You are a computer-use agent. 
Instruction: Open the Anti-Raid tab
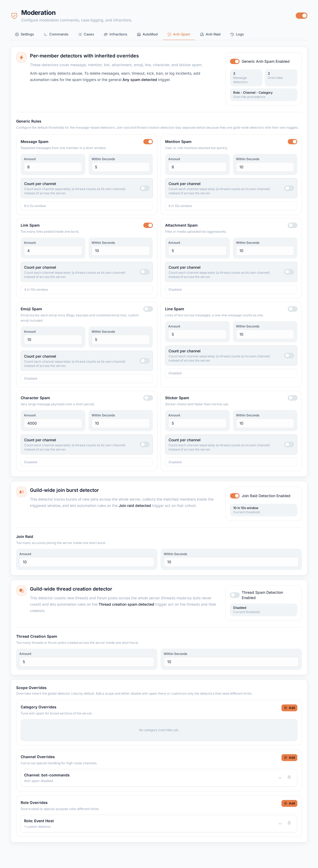pos(210,34)
